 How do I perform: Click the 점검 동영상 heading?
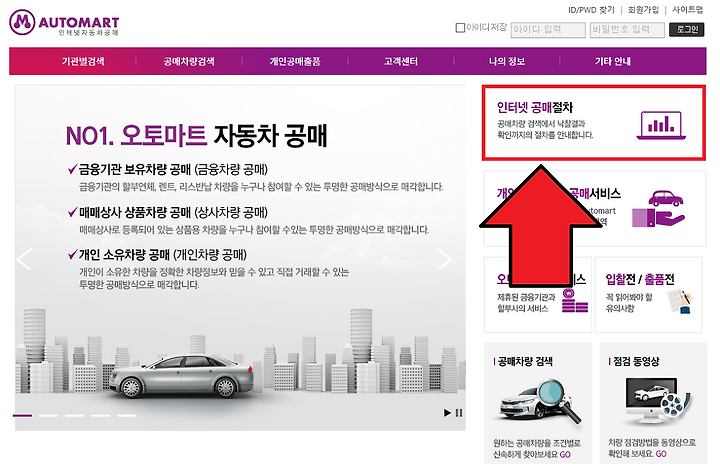[x=636, y=362]
